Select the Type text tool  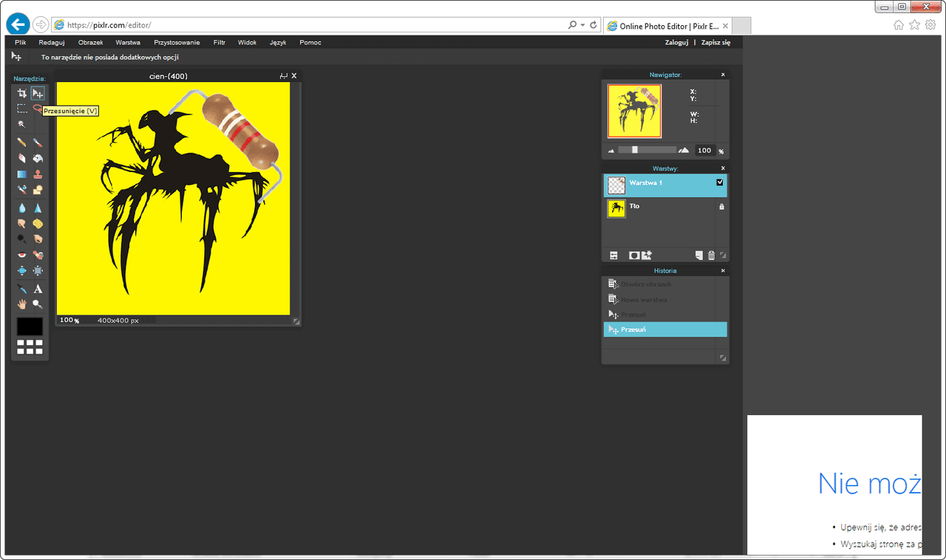[x=38, y=289]
